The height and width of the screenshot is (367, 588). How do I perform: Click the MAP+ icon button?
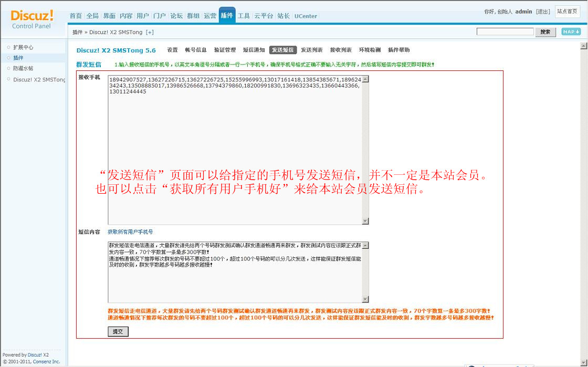click(x=571, y=32)
